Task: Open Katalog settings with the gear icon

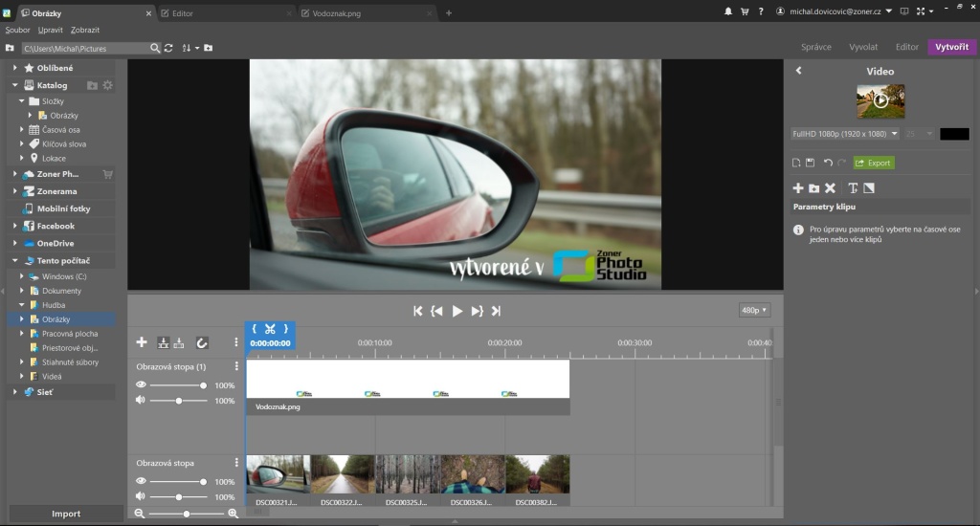Action: coord(107,85)
